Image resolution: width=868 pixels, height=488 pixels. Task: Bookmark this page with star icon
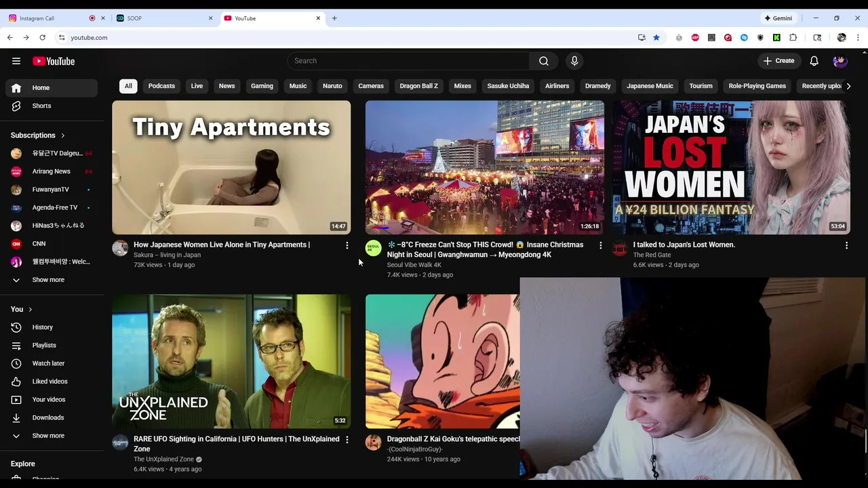pos(656,38)
